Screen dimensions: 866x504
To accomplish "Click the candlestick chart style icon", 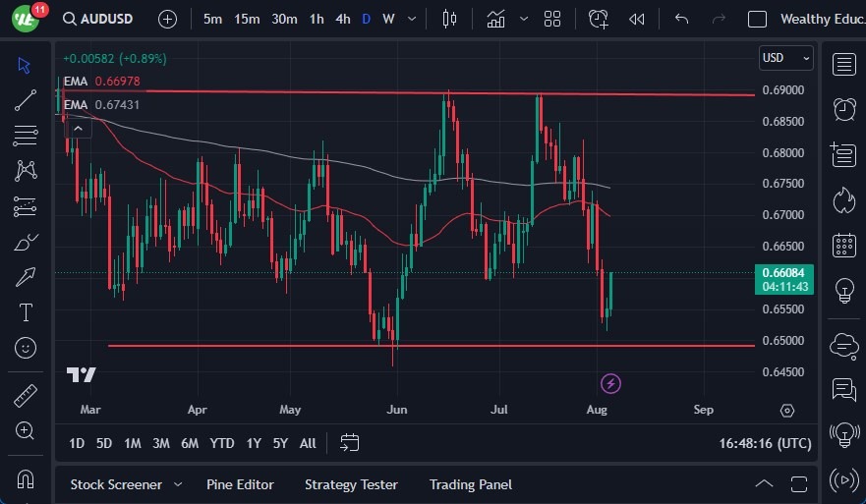I will [450, 19].
